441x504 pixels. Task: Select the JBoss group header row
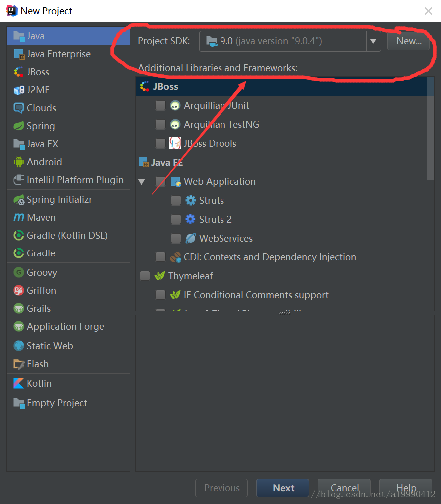(x=281, y=86)
